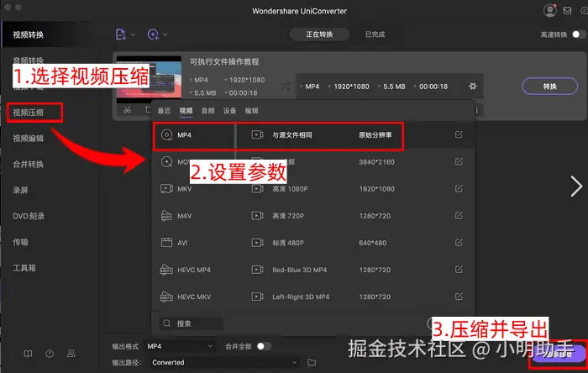Select 传输 in the sidebar
The width and height of the screenshot is (588, 373).
click(x=21, y=242)
